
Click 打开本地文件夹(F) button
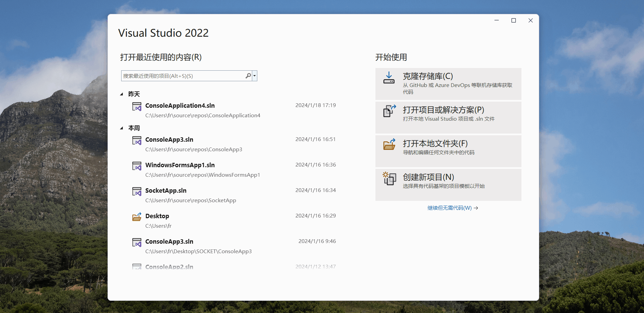[448, 151]
